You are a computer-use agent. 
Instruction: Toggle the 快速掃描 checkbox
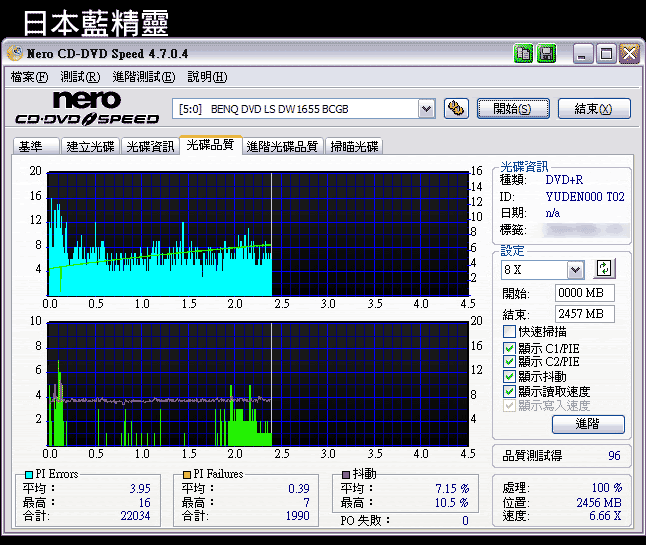tap(509, 332)
